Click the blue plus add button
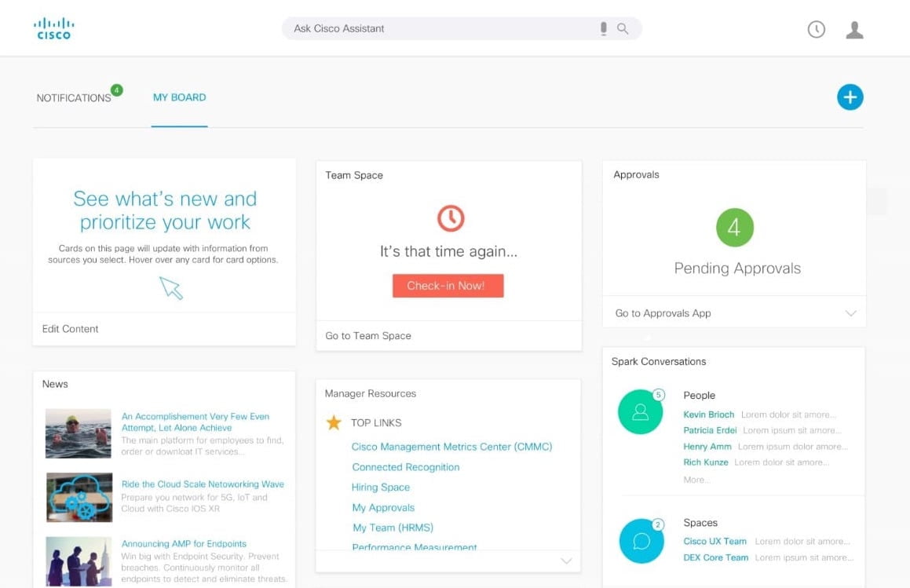Screen dimensions: 910x588 click(850, 97)
